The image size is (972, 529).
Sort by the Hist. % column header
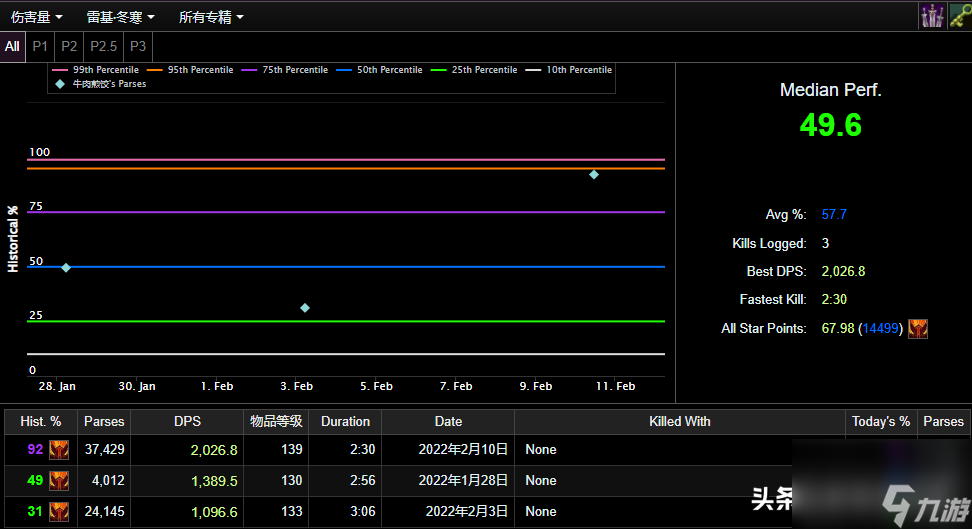tap(41, 422)
